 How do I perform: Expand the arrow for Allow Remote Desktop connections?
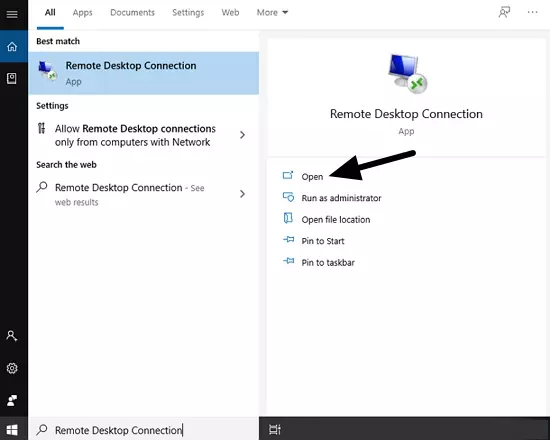click(242, 135)
